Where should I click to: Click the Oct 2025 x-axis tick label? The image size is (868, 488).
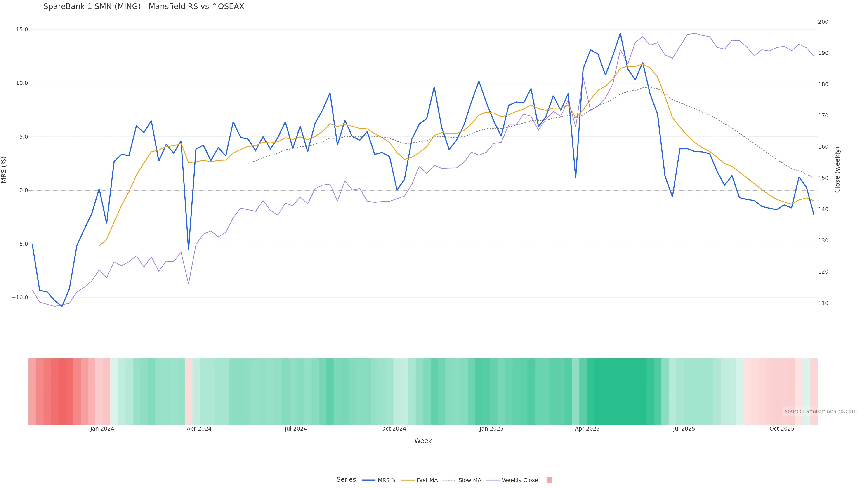tap(782, 429)
